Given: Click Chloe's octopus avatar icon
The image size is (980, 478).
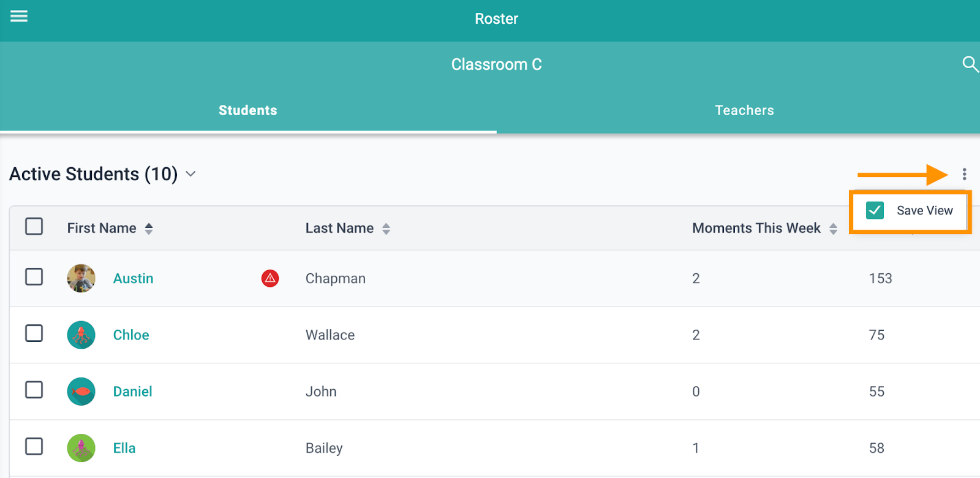Looking at the screenshot, I should [81, 335].
